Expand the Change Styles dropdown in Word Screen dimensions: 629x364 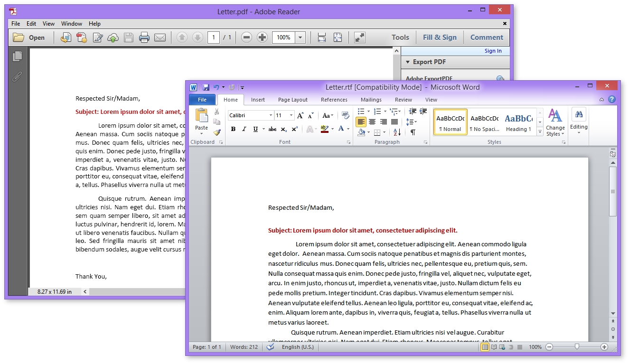(x=555, y=123)
